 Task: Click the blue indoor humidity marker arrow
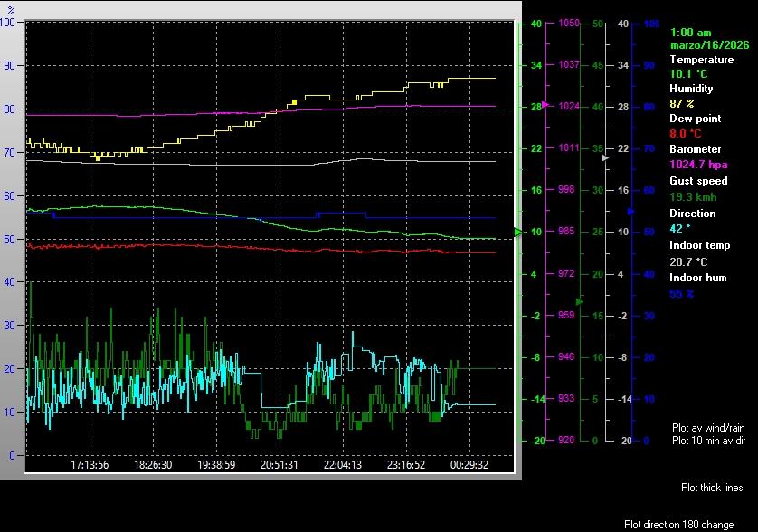tap(630, 211)
